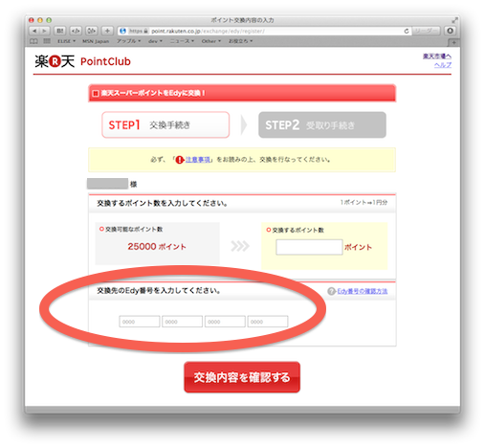Expand the ELISE bookmarks folder
Viewport: 485px width, 448px height.
[x=66, y=41]
